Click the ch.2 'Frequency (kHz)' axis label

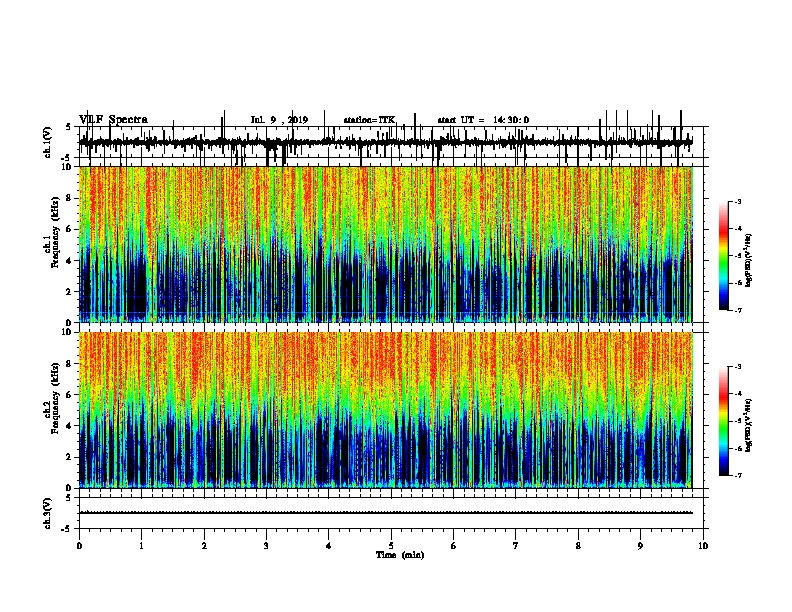[55, 398]
